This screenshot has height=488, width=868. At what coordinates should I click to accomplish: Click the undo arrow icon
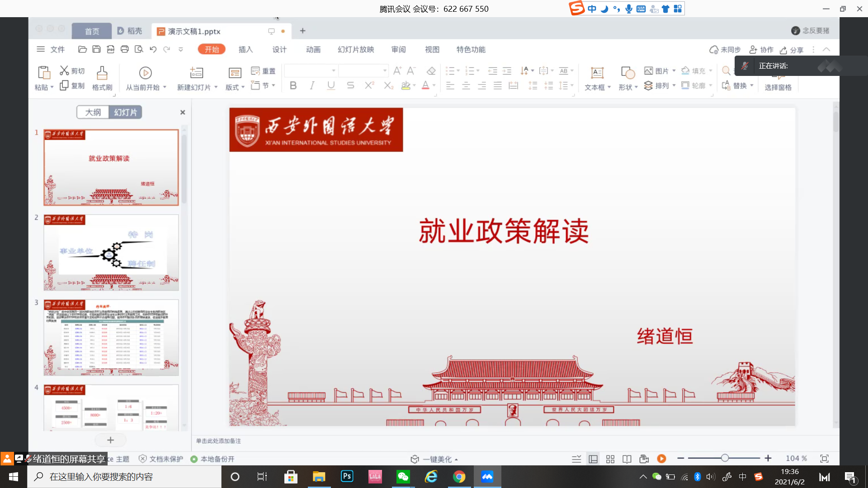tap(153, 49)
